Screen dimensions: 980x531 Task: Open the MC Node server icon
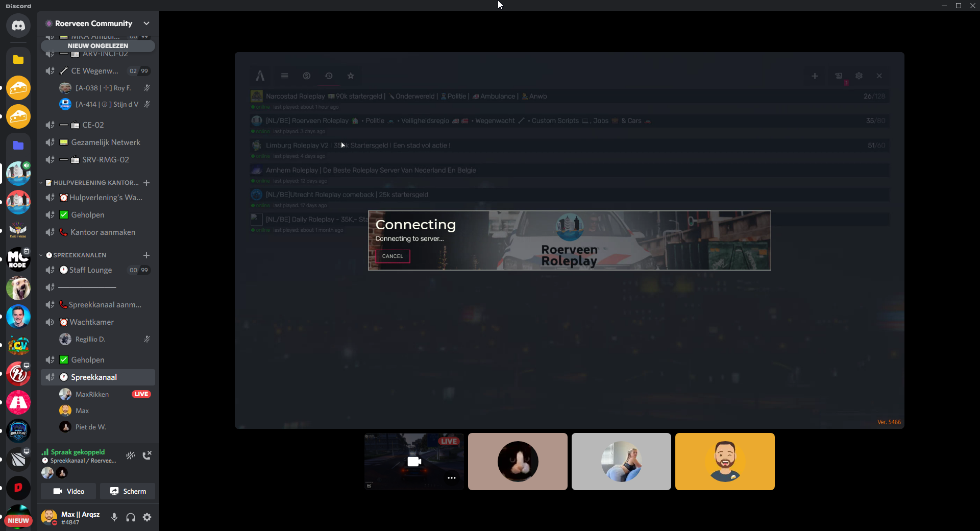point(18,259)
